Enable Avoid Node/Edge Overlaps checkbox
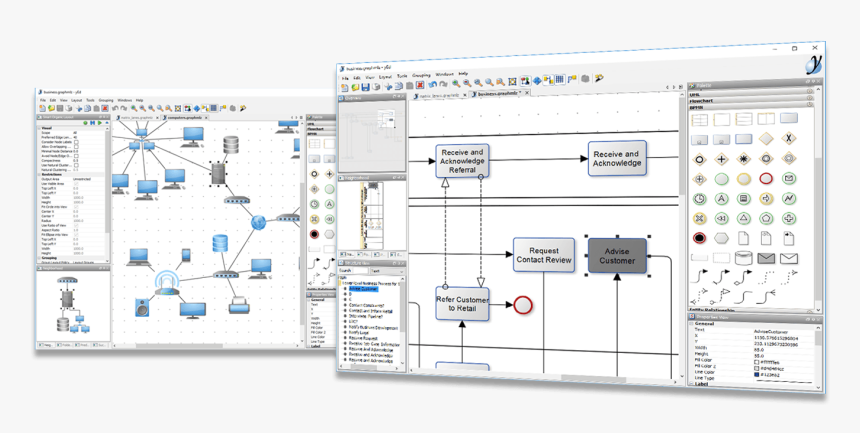860x433 pixels. pyautogui.click(x=76, y=156)
